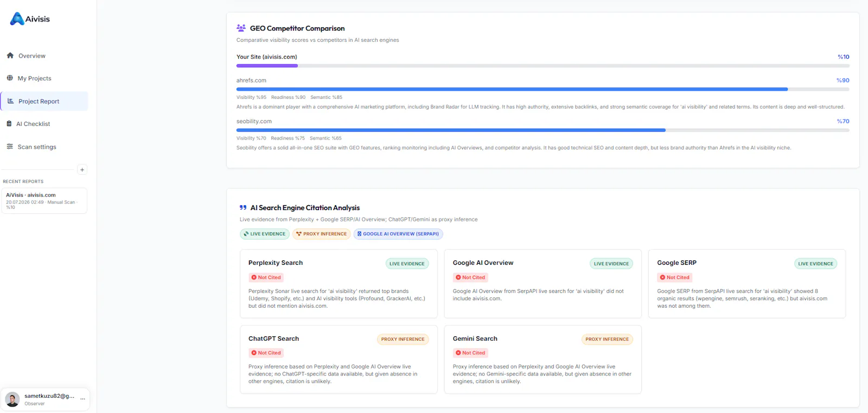The image size is (868, 413).
Task: Select the Google AI Overview (SERPAPI) chip
Action: tap(398, 234)
